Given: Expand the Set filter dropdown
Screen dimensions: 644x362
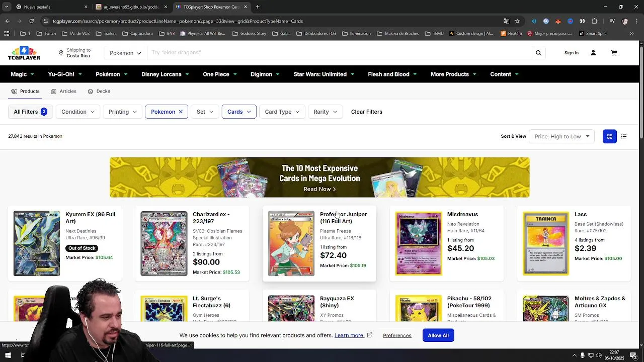Looking at the screenshot, I should click(205, 112).
